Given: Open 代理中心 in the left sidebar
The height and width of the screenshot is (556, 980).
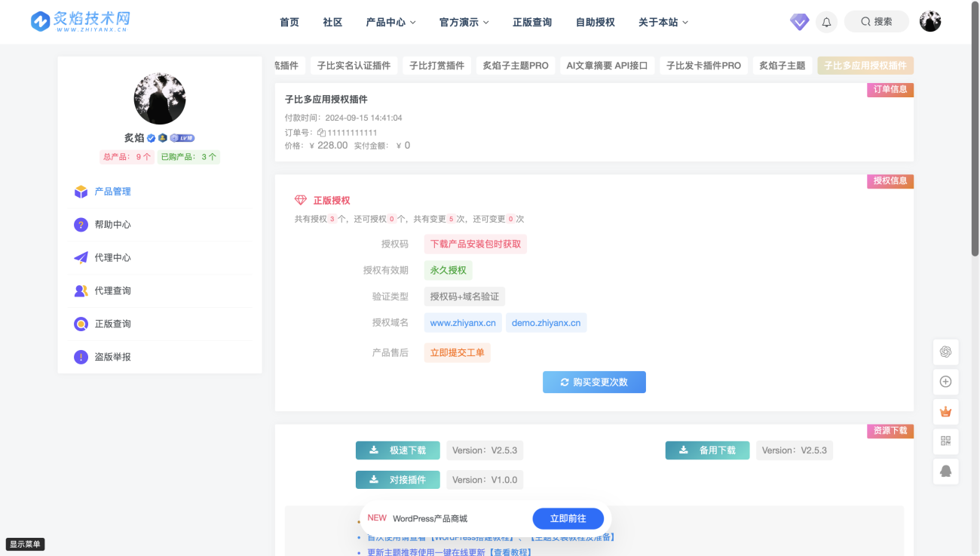Looking at the screenshot, I should [x=112, y=258].
